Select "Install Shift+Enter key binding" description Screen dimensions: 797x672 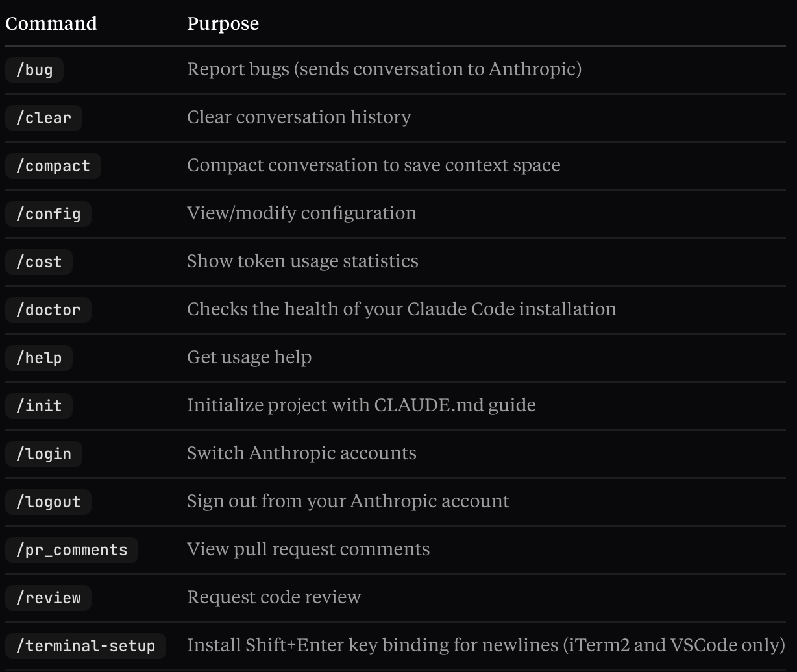[x=485, y=645]
